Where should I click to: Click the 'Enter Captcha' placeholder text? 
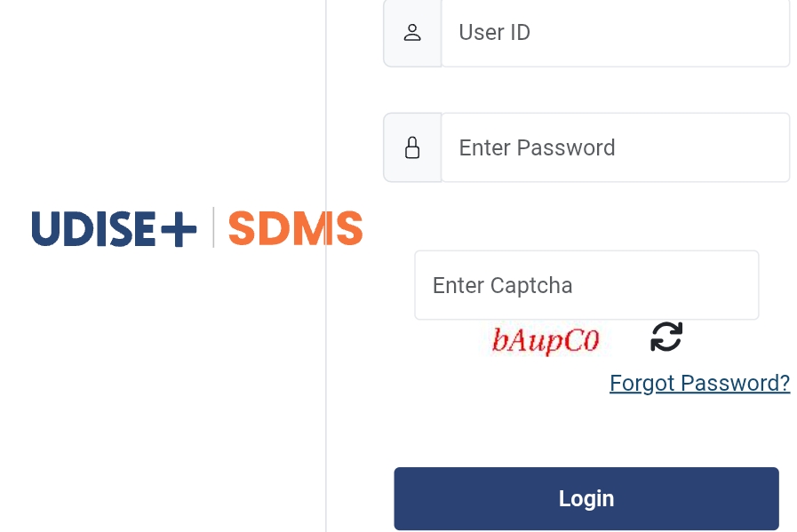coord(502,285)
